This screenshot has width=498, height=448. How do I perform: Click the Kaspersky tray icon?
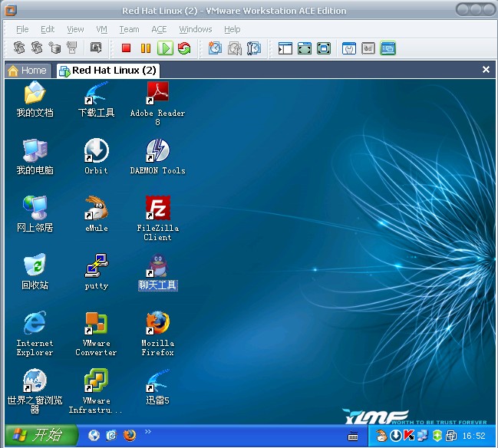[x=409, y=435]
